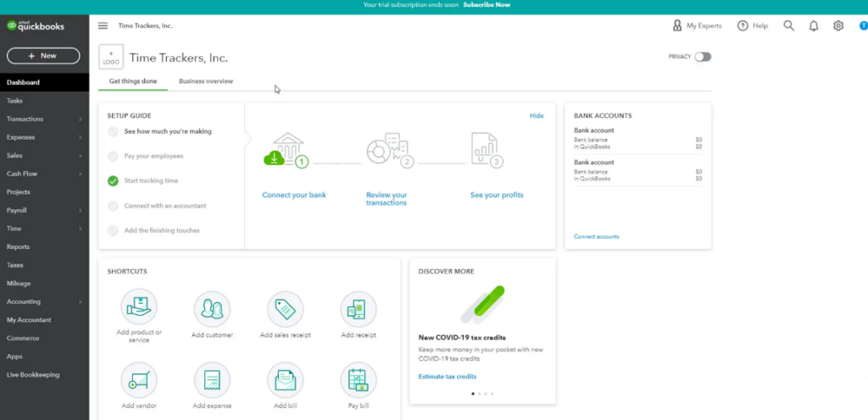Switch to the Business overview tab
The height and width of the screenshot is (420, 868).
pos(206,81)
